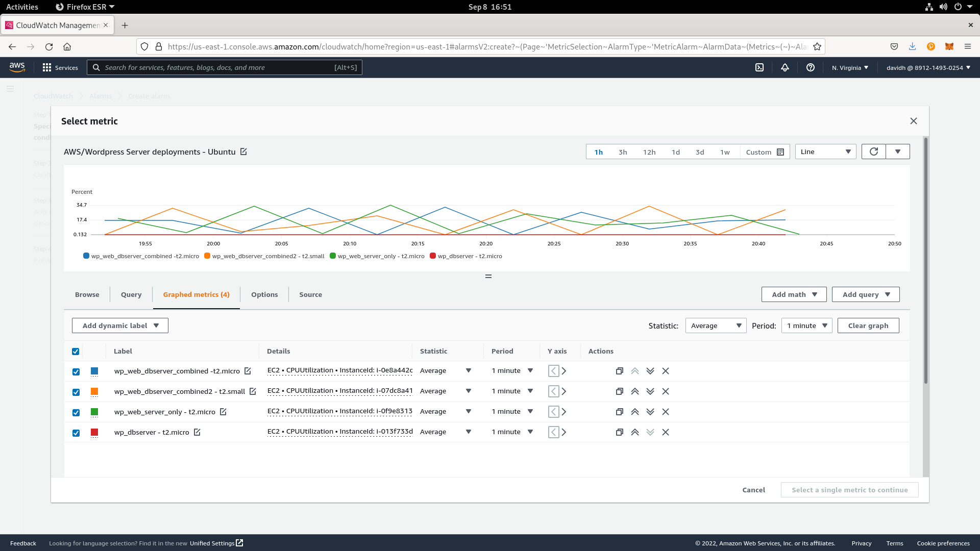Duplicate the wp_web_dbserver_combined -t2.micro metric row
Viewport: 980px width, 551px height.
(x=619, y=371)
